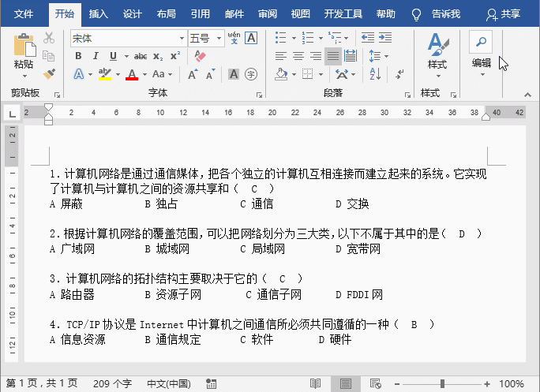This screenshot has height=392, width=540.
Task: Click the 209 个字 word count
Action: (111, 383)
